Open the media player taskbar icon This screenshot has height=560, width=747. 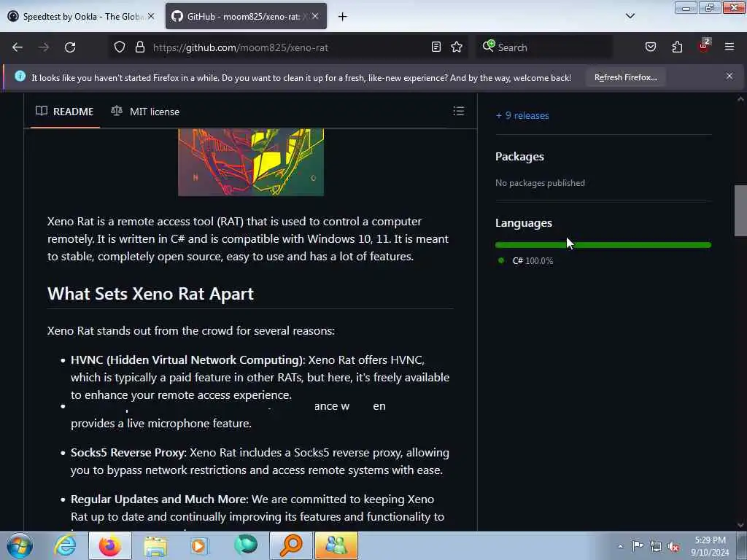(x=199, y=545)
